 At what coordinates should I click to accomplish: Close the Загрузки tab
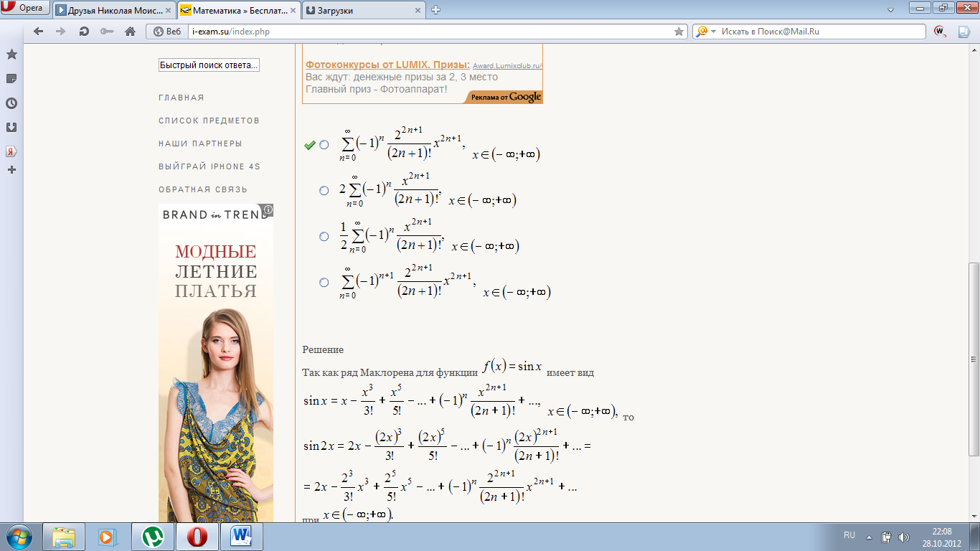(417, 10)
